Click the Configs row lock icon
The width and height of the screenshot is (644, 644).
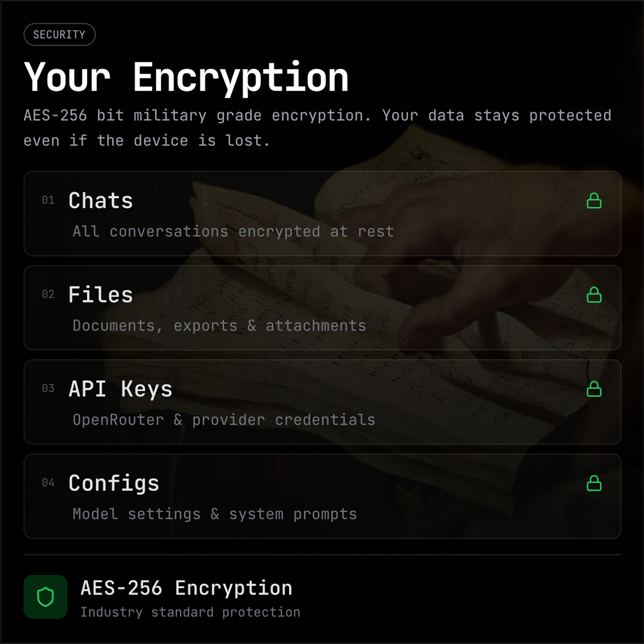pyautogui.click(x=594, y=484)
